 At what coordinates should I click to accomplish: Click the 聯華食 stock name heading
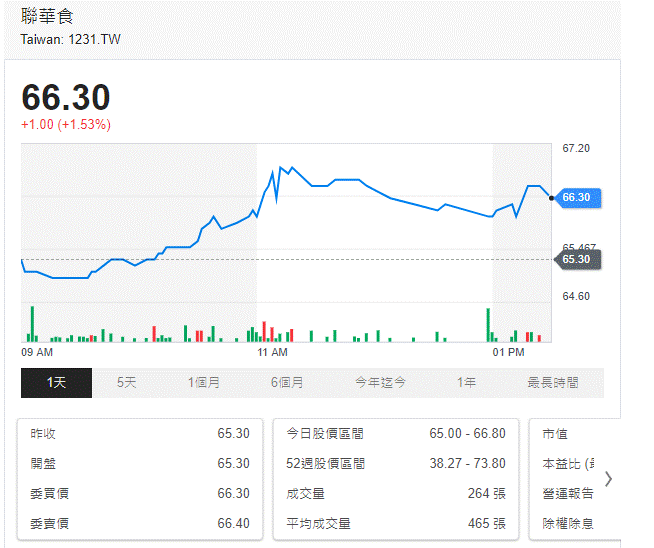point(47,17)
